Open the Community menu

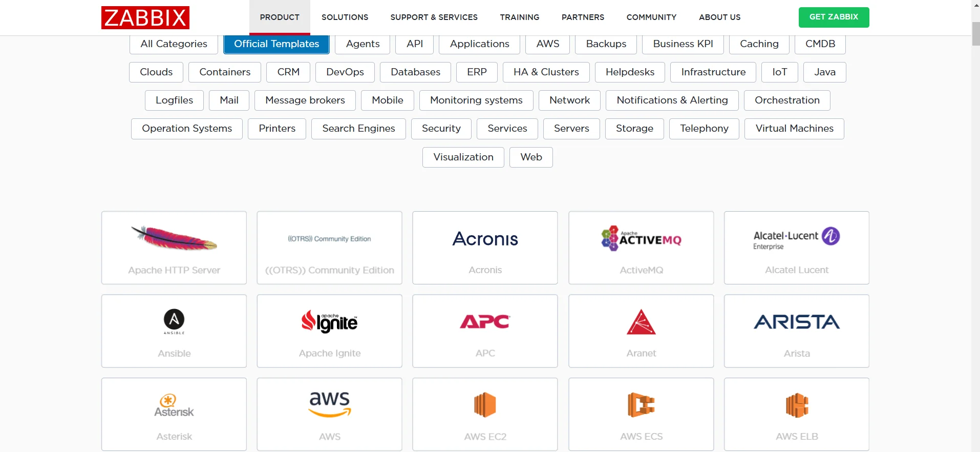pyautogui.click(x=651, y=17)
